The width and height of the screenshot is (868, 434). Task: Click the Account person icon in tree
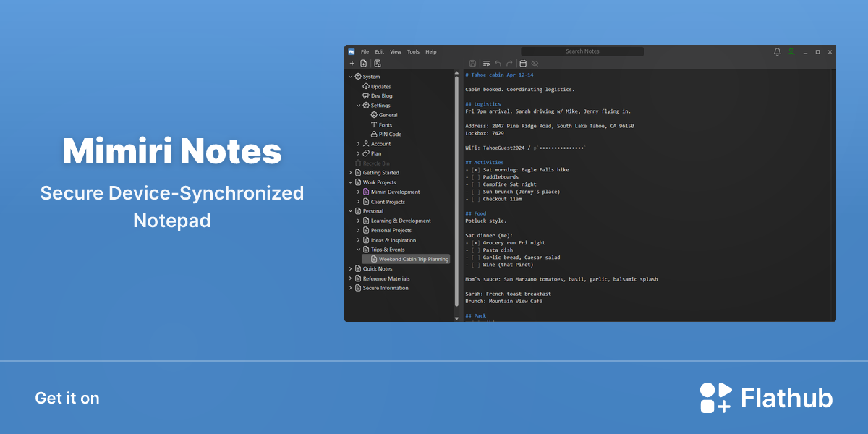click(x=366, y=144)
